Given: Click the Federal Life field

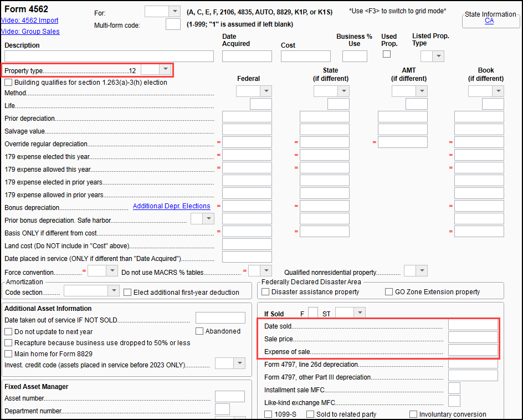Looking at the screenshot, I should click(261, 104).
